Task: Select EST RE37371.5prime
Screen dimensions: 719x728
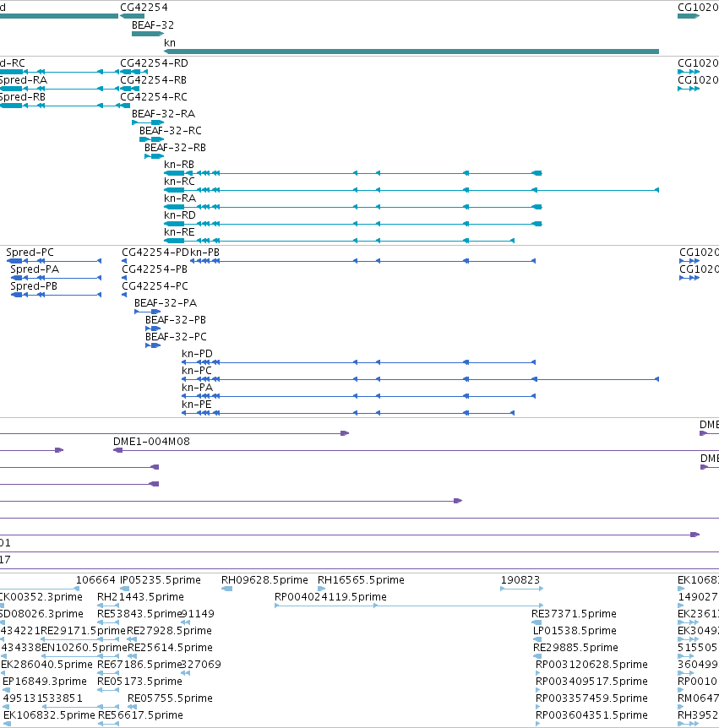Action: tap(537, 622)
